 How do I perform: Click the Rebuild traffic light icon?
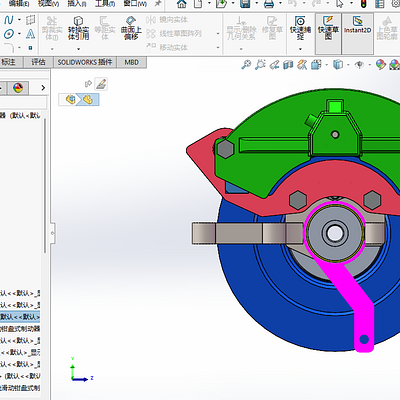coord(363,4)
